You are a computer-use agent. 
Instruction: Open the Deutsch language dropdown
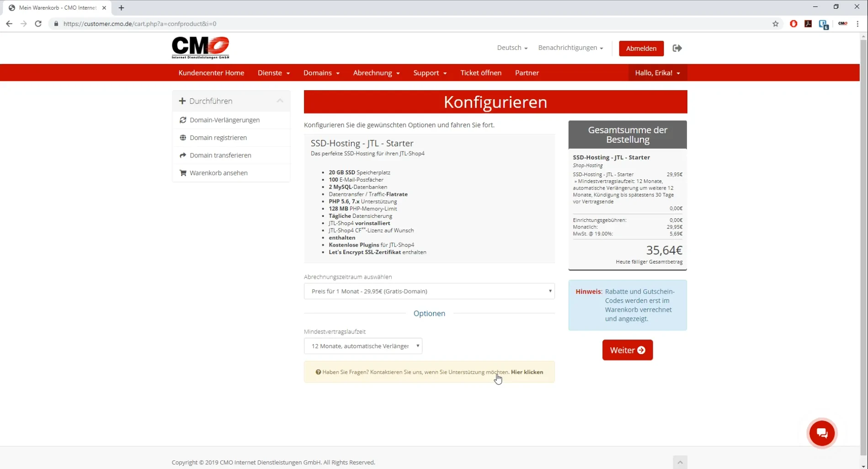(x=512, y=48)
